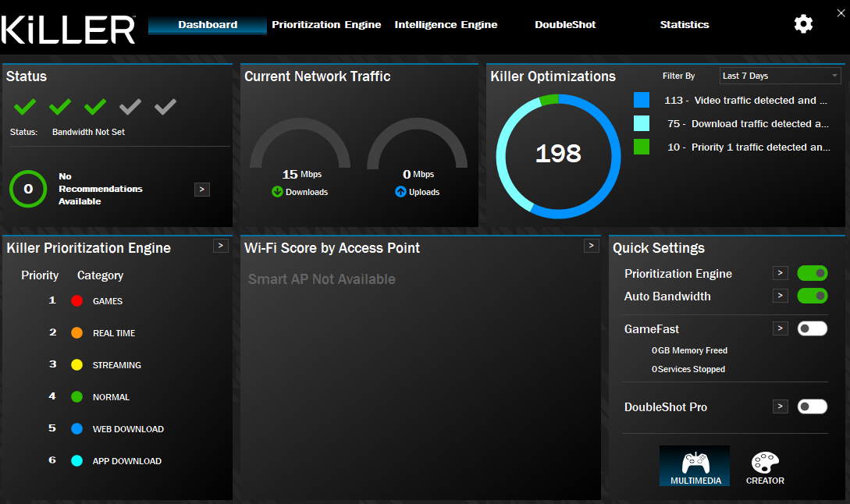Screen dimensions: 850x504
Task: Click the '75 - Download traffic detected' entry
Action: click(748, 123)
